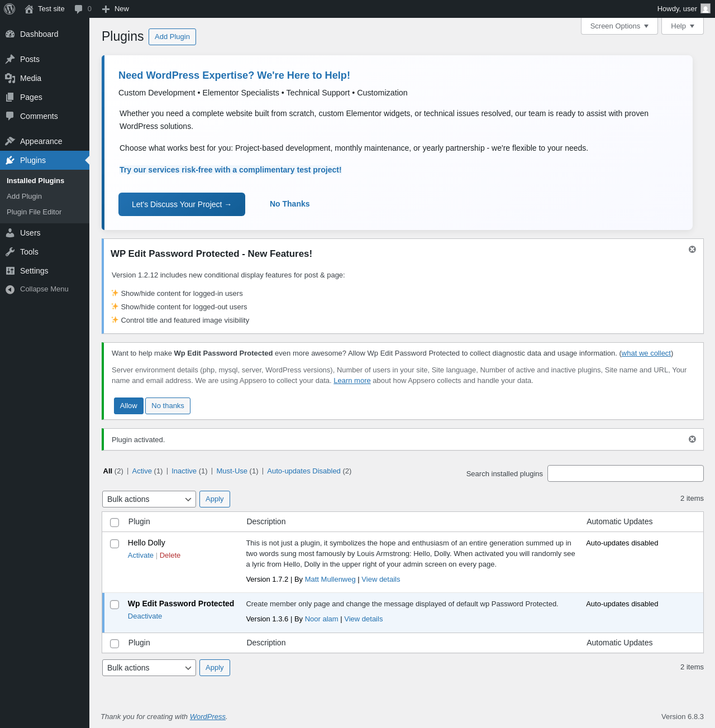
Task: Filter plugins by Inactive
Action: (x=184, y=471)
